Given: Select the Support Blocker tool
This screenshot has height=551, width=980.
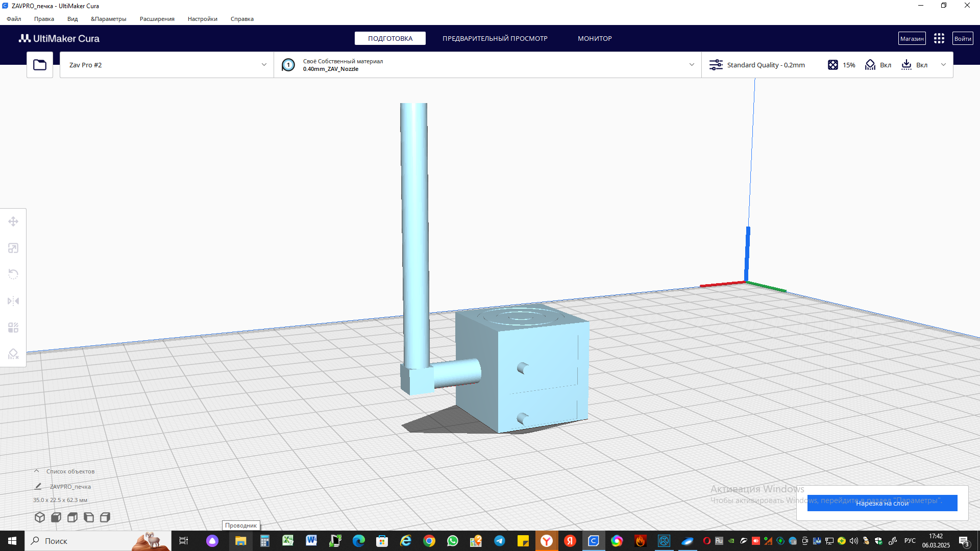Looking at the screenshot, I should pos(13,354).
